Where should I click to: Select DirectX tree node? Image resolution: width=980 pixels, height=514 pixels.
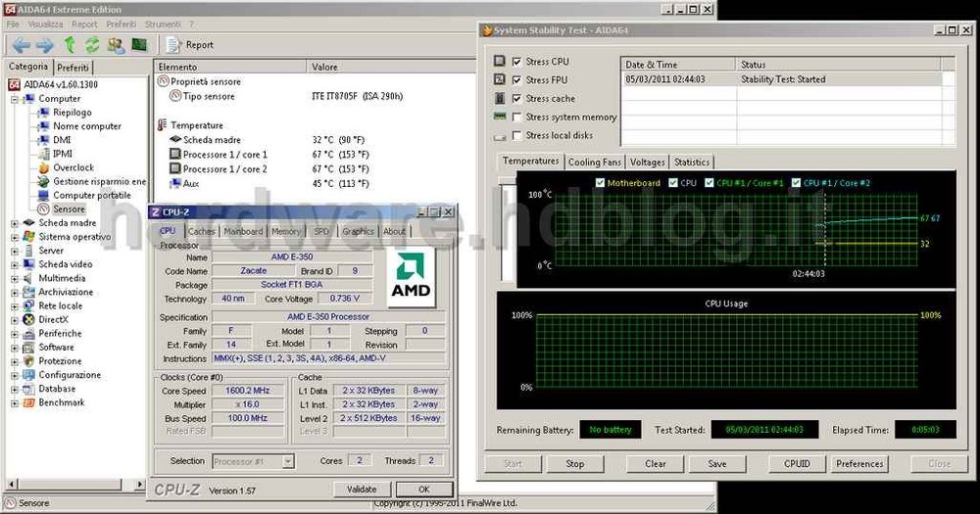[53, 320]
